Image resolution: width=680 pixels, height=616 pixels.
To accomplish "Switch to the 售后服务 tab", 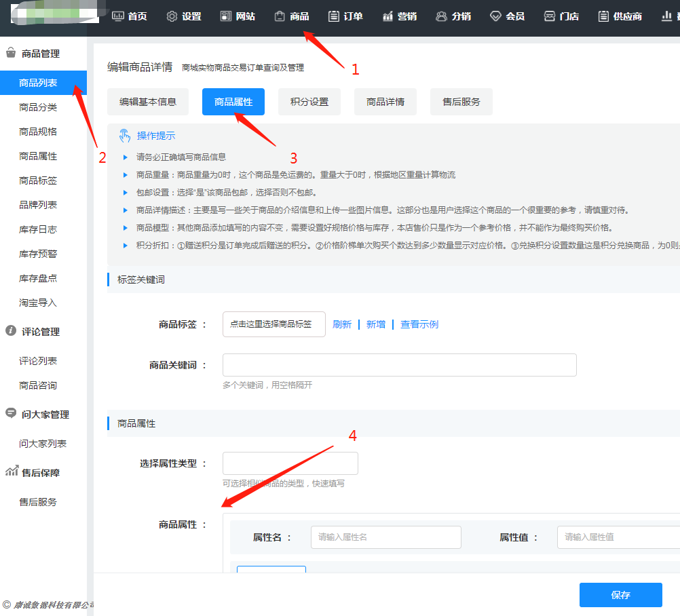I will (461, 102).
